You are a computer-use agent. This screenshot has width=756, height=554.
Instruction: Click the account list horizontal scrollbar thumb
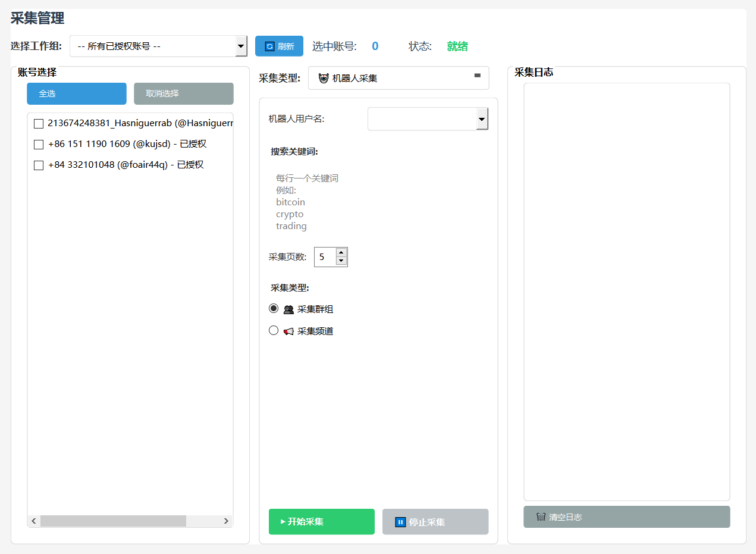coord(113,521)
